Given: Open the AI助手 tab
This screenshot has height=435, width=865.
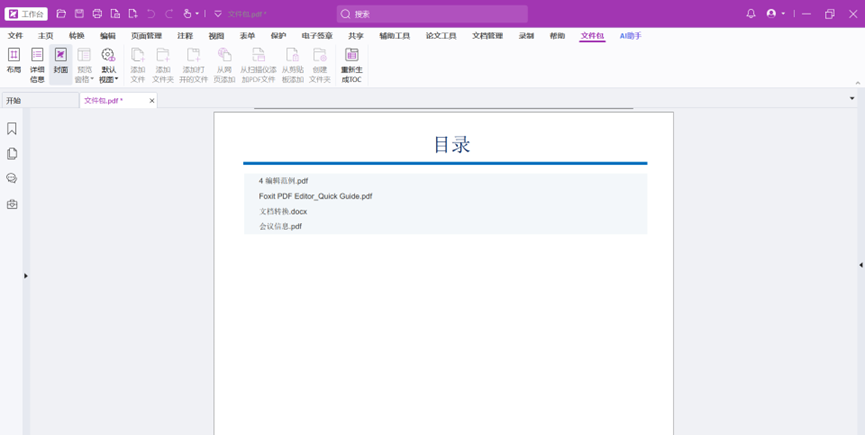Looking at the screenshot, I should pos(630,36).
